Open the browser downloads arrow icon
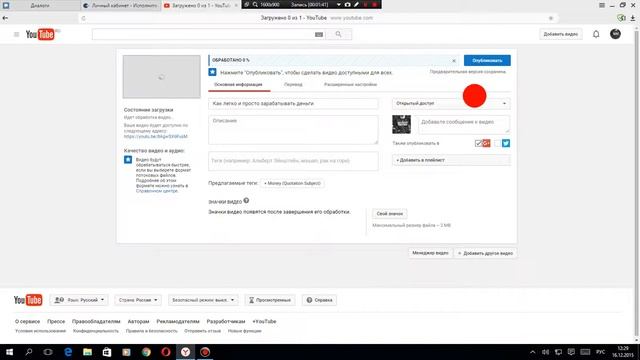Image resolution: width=640 pixels, height=360 pixels. click(x=633, y=18)
